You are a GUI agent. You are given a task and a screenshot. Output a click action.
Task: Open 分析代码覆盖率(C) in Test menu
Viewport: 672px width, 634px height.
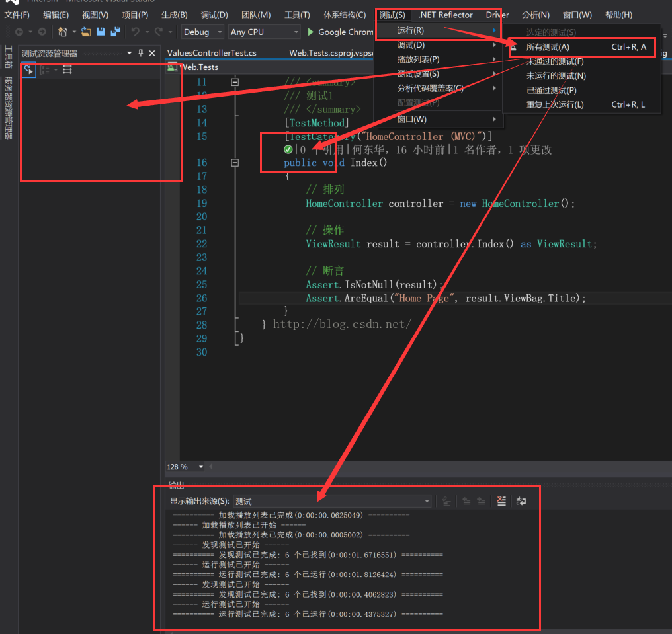439,88
